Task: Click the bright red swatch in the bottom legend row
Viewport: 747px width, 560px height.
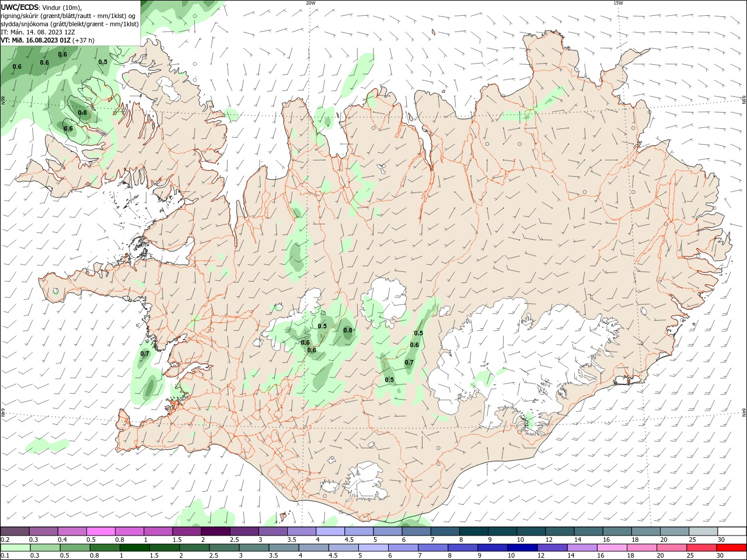Action: (x=731, y=548)
